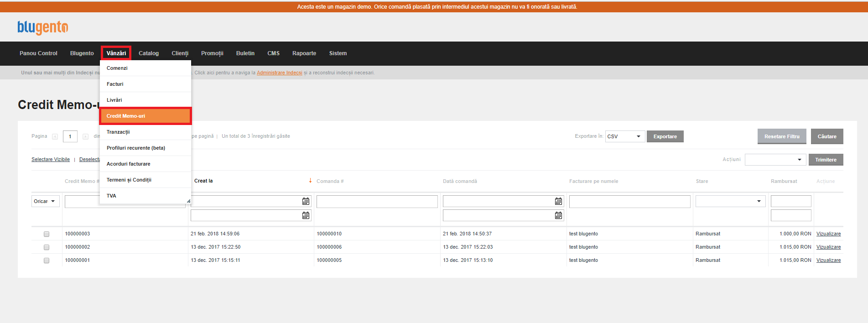Click the Trimitere button

(826, 160)
